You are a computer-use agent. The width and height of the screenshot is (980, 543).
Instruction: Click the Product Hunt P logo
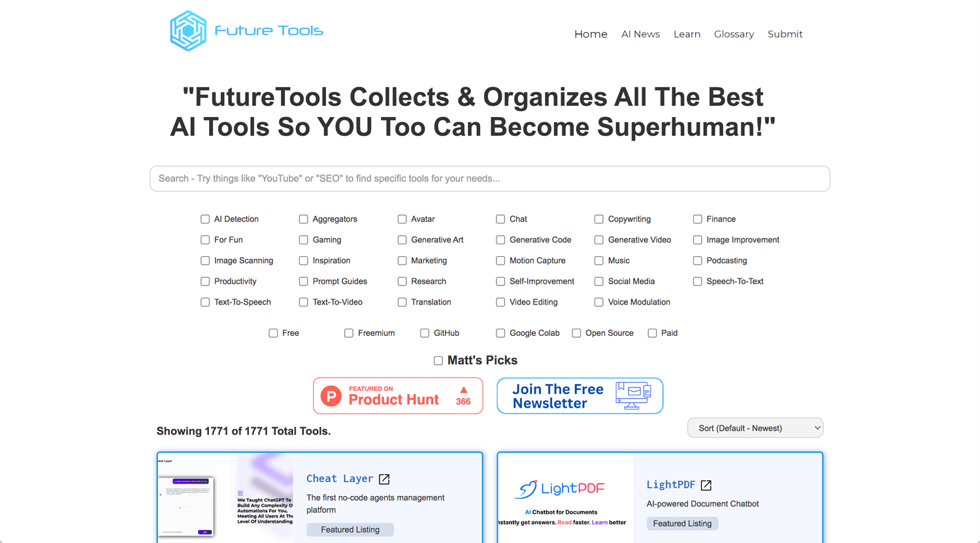[x=331, y=396]
